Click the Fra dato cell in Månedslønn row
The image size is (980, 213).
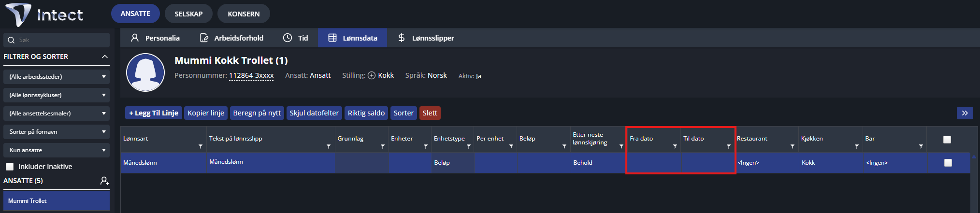pos(654,163)
